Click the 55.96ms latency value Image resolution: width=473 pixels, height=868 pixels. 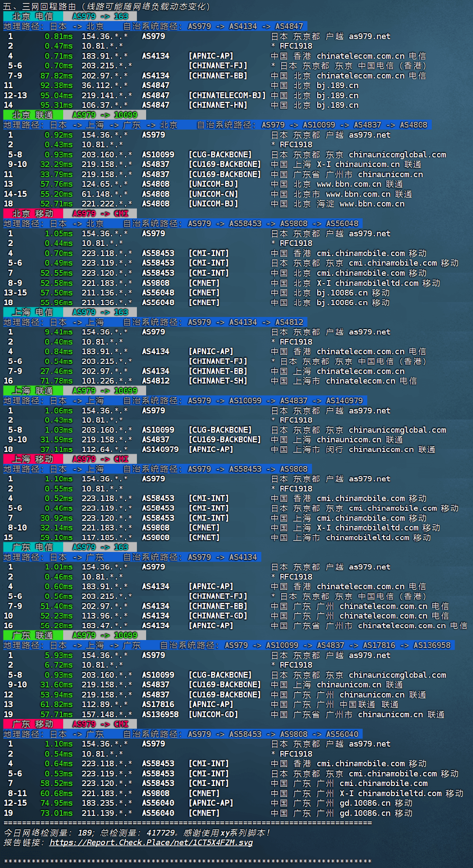[x=57, y=302]
